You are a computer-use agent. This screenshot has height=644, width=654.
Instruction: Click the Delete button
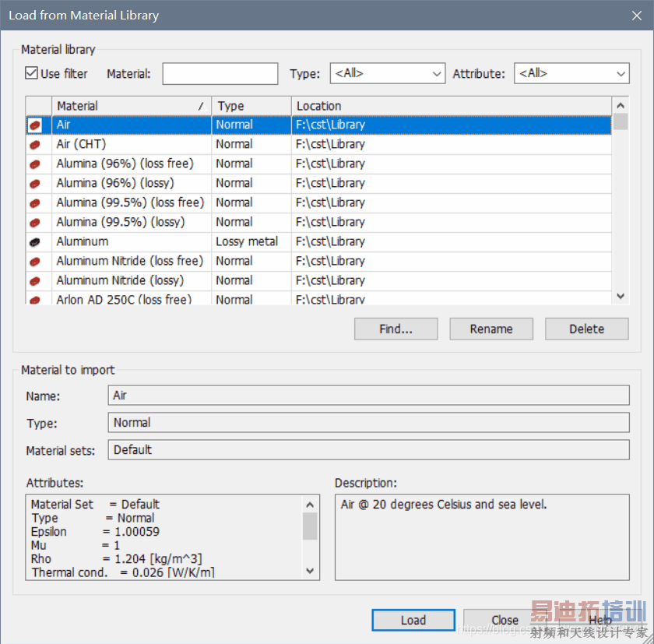coord(587,329)
